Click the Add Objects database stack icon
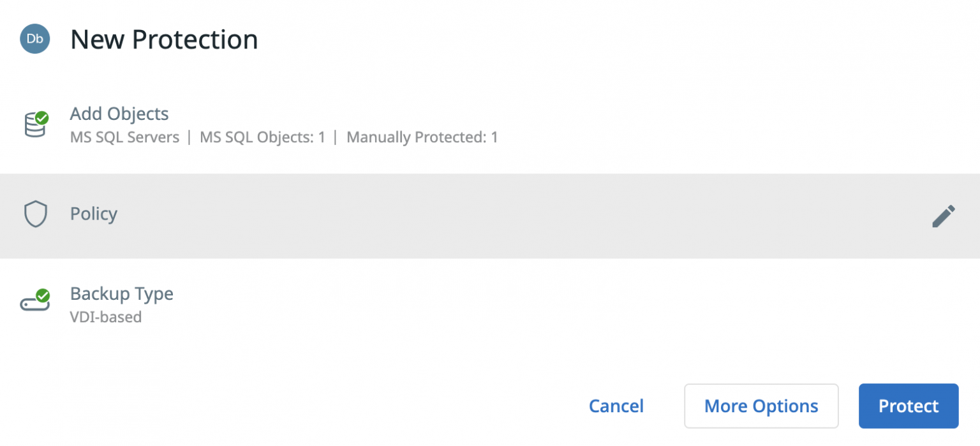Viewport: 980px width, 446px height. 34,125
